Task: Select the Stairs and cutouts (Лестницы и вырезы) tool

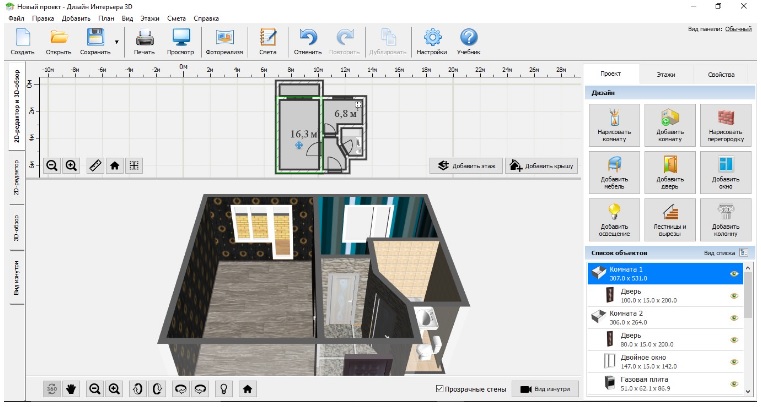Action: (670, 216)
